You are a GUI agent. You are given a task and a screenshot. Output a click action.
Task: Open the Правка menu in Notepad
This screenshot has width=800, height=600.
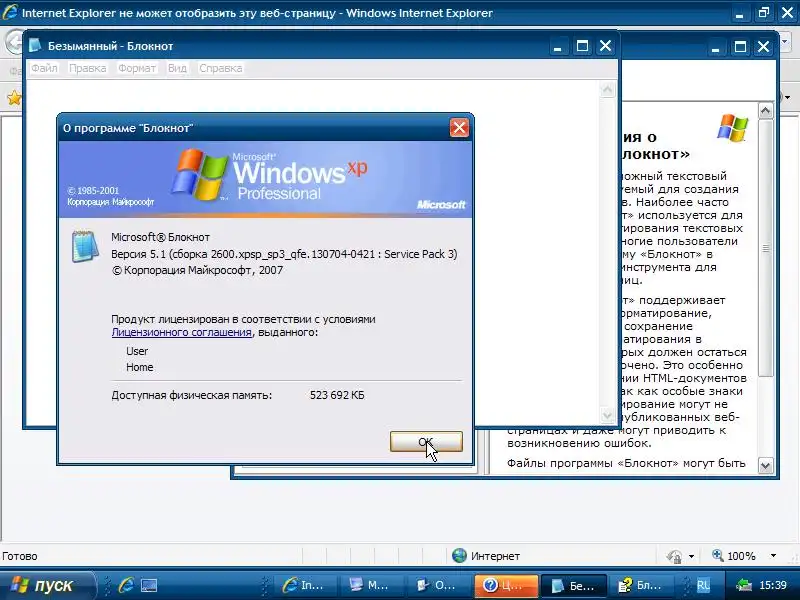click(87, 68)
